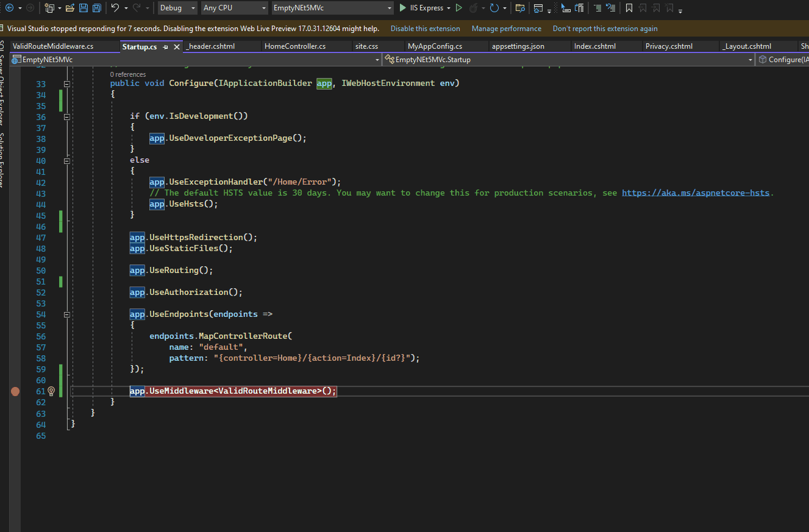The image size is (809, 532).
Task: Click the 0 references CodeLens above Configure
Action: pos(128,74)
